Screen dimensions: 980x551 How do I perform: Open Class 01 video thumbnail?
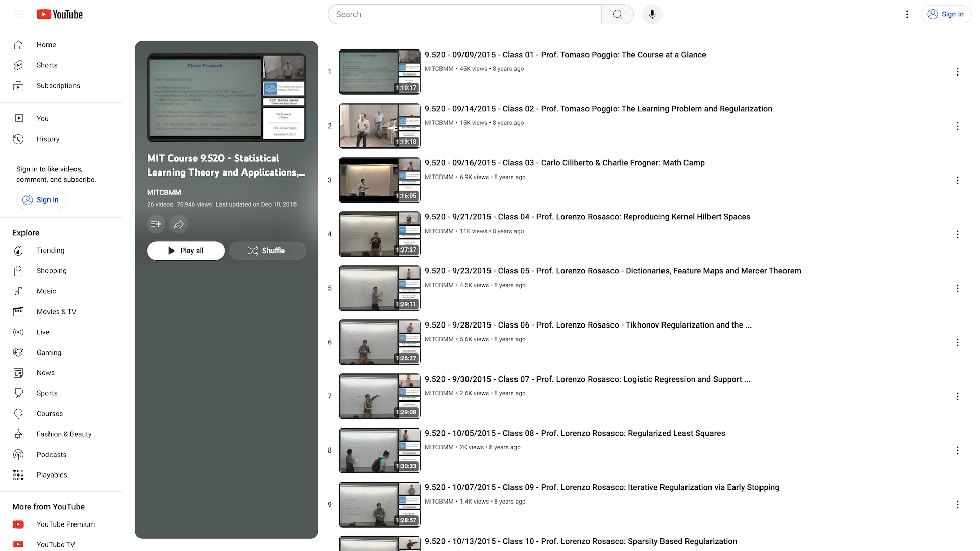[x=380, y=72]
